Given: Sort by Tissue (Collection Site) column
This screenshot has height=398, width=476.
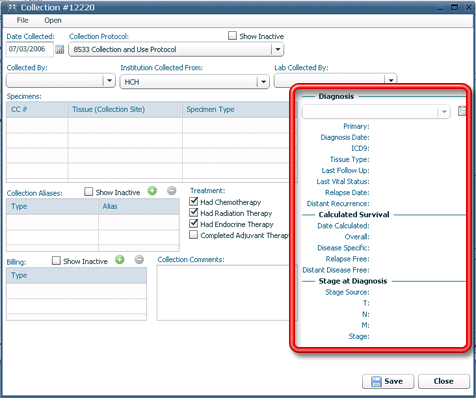Looking at the screenshot, I should (125, 110).
